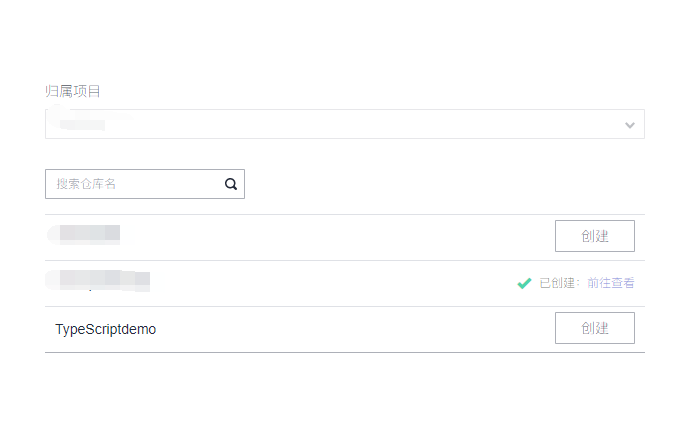The width and height of the screenshot is (699, 423).
Task: Click the colon after 已创建
Action: tap(579, 284)
